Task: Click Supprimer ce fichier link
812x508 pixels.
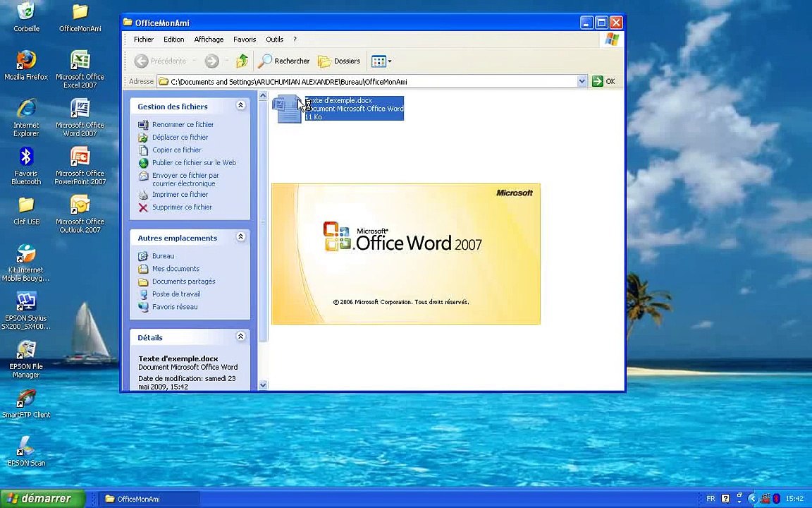Action: coord(182,207)
